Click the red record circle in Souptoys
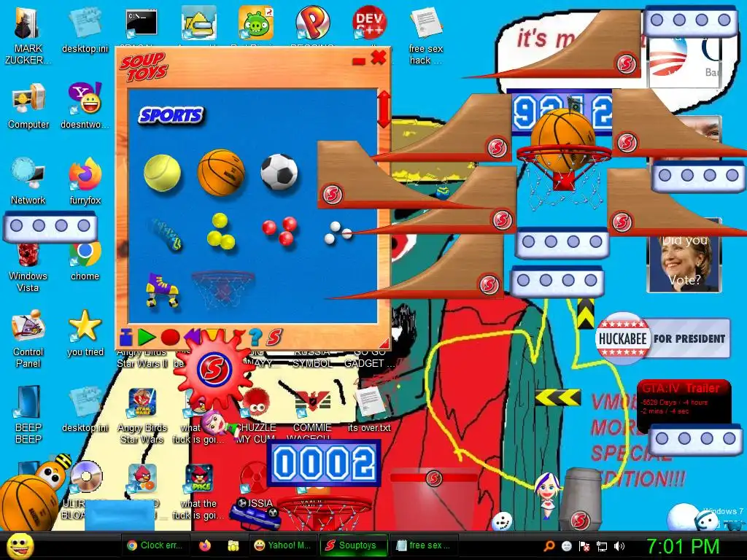The height and width of the screenshot is (560, 747). pos(169,337)
